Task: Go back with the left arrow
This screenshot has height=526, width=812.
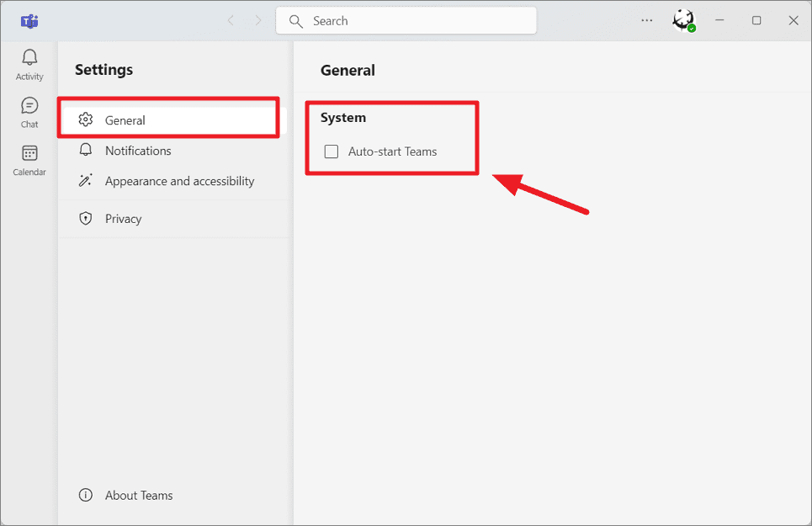Action: tap(231, 21)
